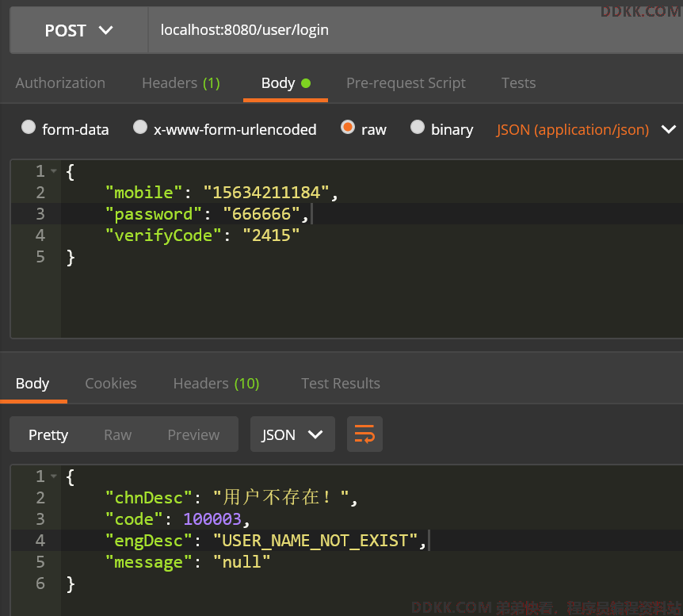The width and height of the screenshot is (683, 616).
Task: Open the Tests tab
Action: (518, 83)
